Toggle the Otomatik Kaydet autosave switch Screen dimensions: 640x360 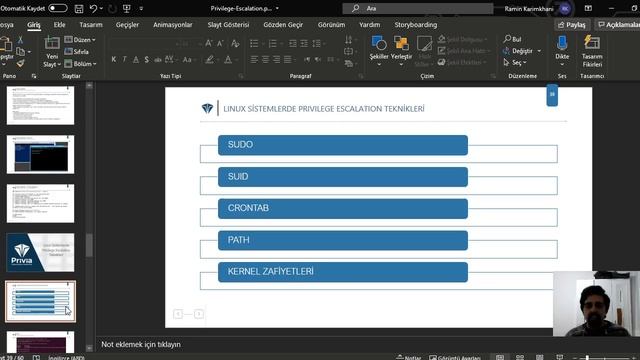[x=58, y=8]
